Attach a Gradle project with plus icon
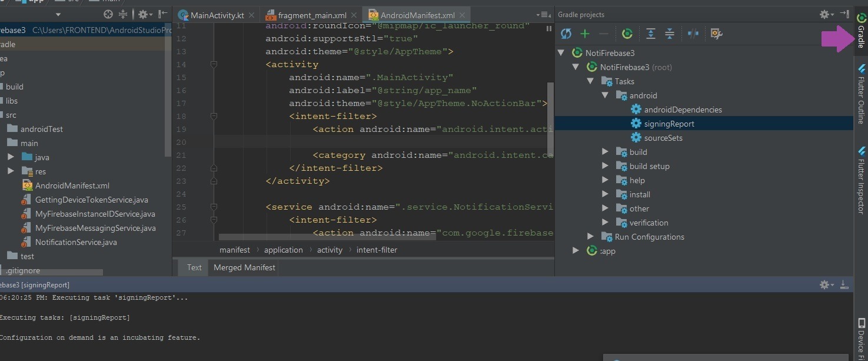 (x=585, y=34)
